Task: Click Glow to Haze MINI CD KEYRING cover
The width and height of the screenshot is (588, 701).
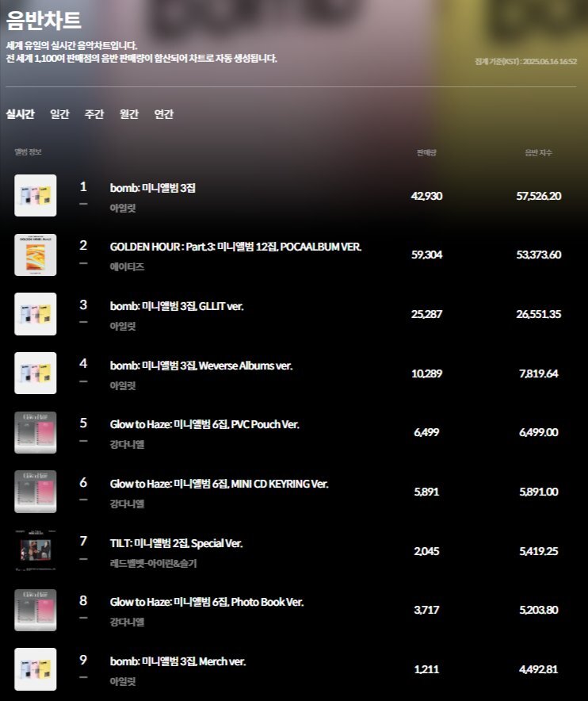Action: pos(36,492)
